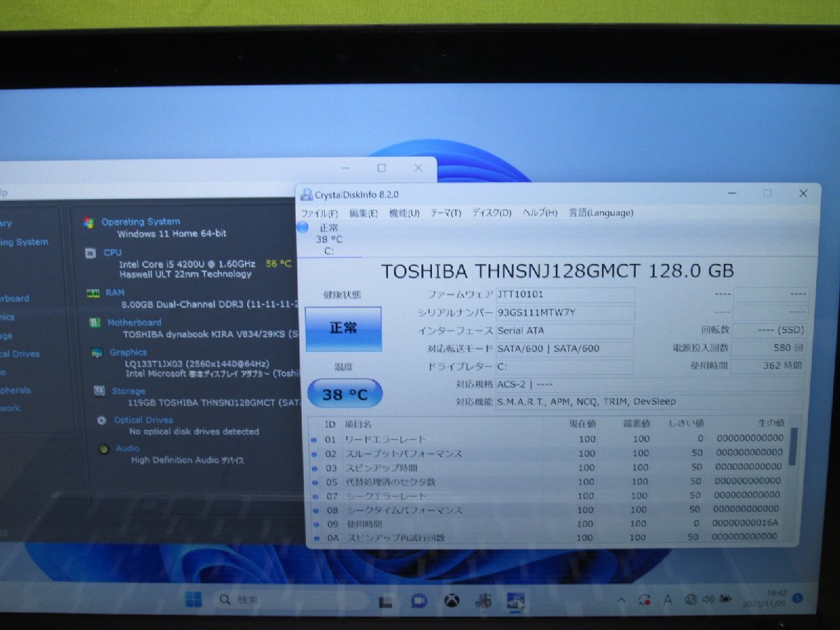This screenshot has height=630, width=840.
Task: Click the blue 正常 health status button
Action: point(344,328)
